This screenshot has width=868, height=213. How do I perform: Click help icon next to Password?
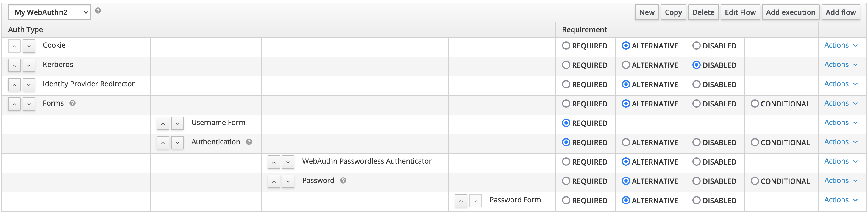(343, 181)
